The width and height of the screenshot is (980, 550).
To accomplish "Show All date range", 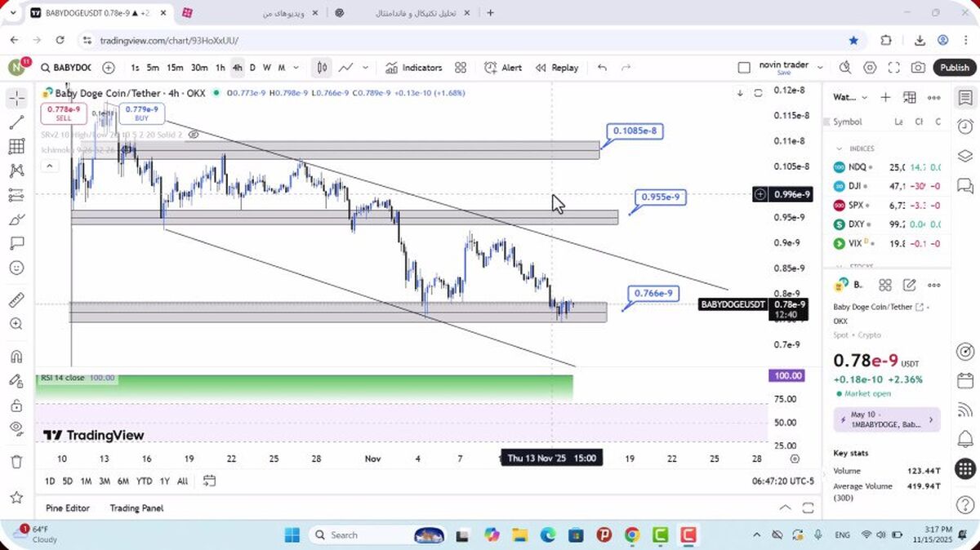I will pos(182,481).
